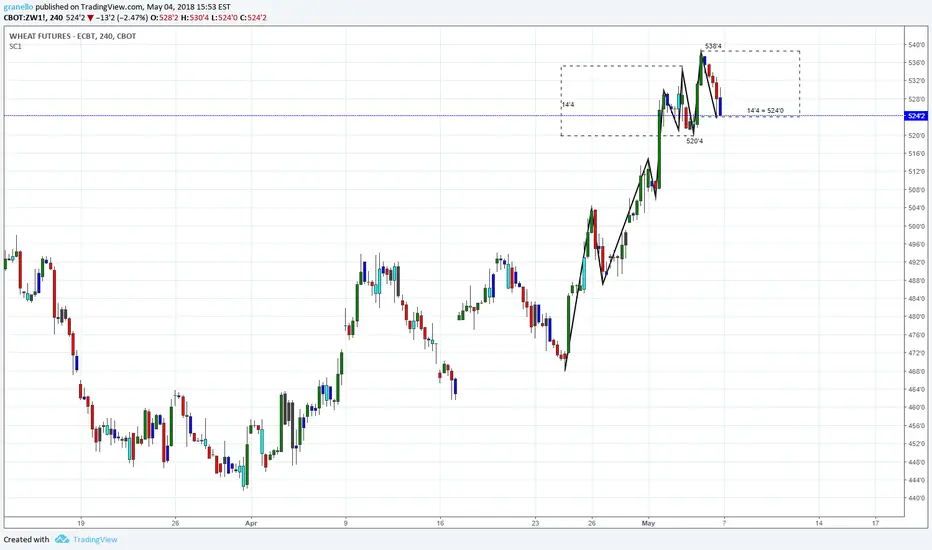Click the 500'0 price axis label
Screen dimensions: 932x550
pyautogui.click(x=916, y=226)
